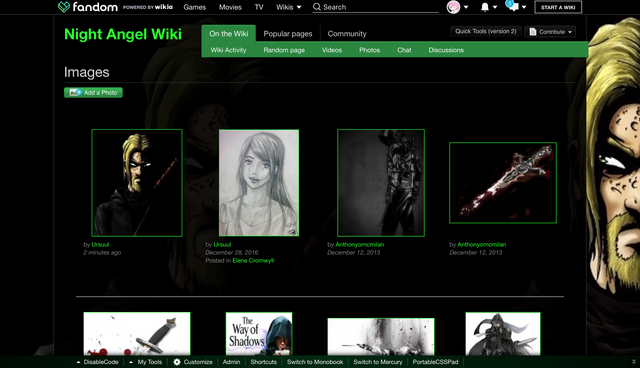Open the Way of Shadows cover thumbnail

(259, 334)
